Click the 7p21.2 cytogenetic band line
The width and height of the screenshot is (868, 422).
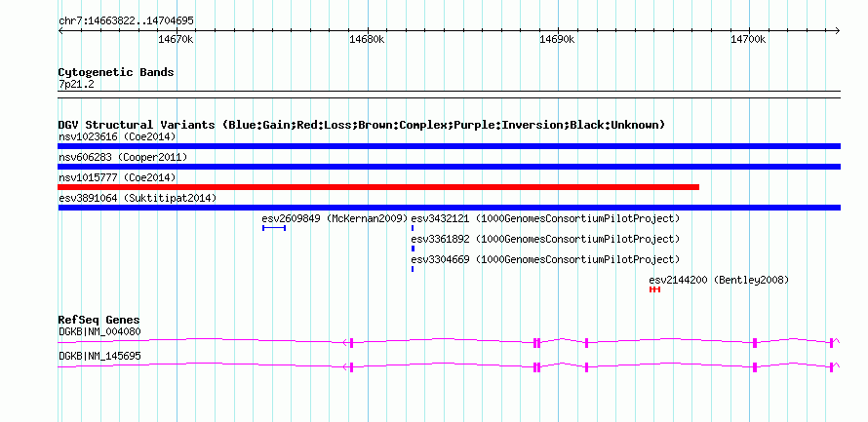click(449, 95)
